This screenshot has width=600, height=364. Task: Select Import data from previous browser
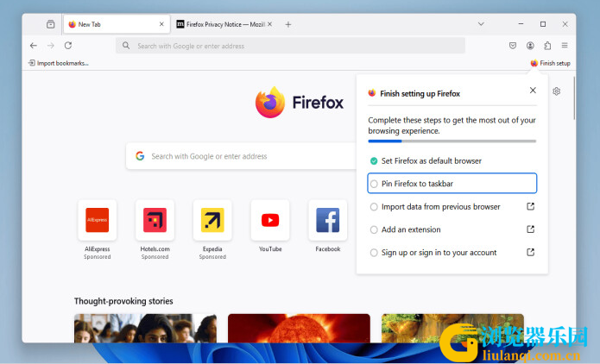(x=452, y=207)
